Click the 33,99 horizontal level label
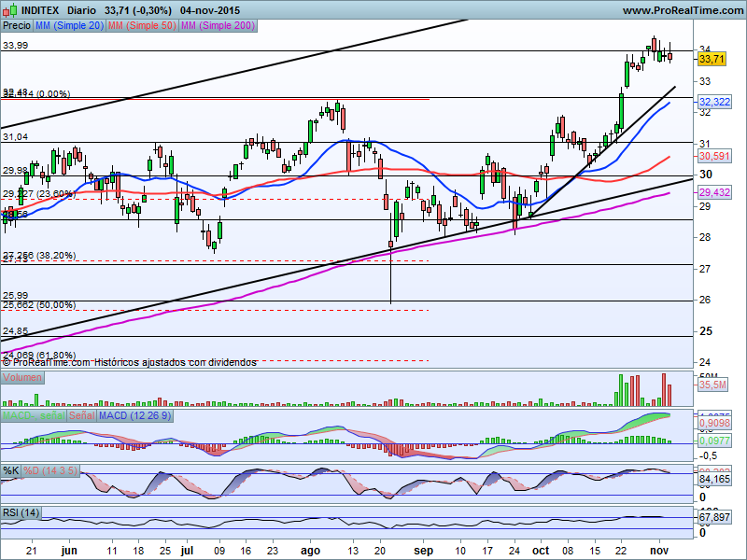This screenshot has height=560, width=747. click(15, 46)
